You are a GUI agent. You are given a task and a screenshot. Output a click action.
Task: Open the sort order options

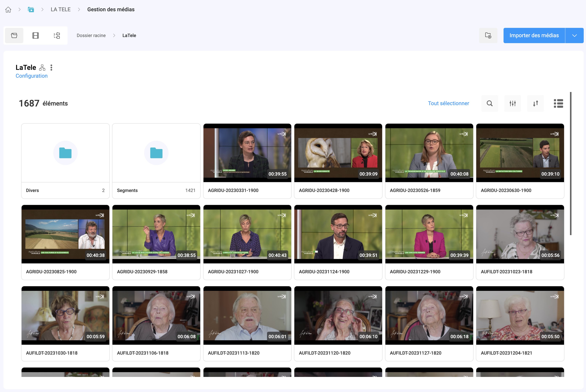click(x=535, y=103)
